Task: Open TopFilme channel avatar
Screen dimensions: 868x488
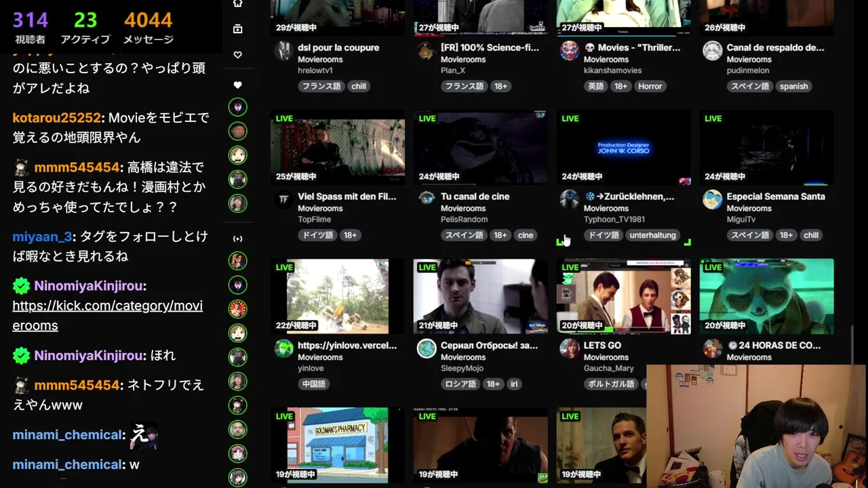Action: point(283,199)
